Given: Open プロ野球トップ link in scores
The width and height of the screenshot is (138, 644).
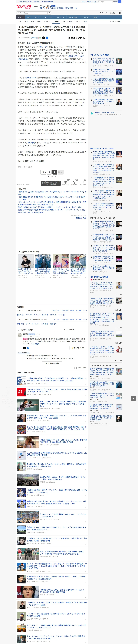Looking at the screenshot, I should [56, 310].
